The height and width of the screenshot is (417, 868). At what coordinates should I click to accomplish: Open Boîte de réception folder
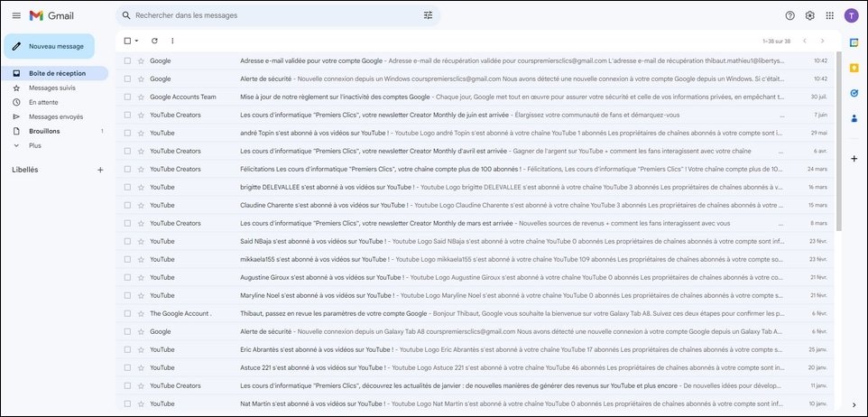coord(54,73)
